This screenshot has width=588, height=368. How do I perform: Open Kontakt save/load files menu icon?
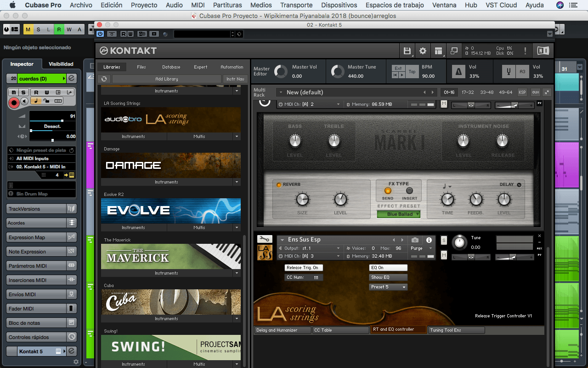[407, 51]
